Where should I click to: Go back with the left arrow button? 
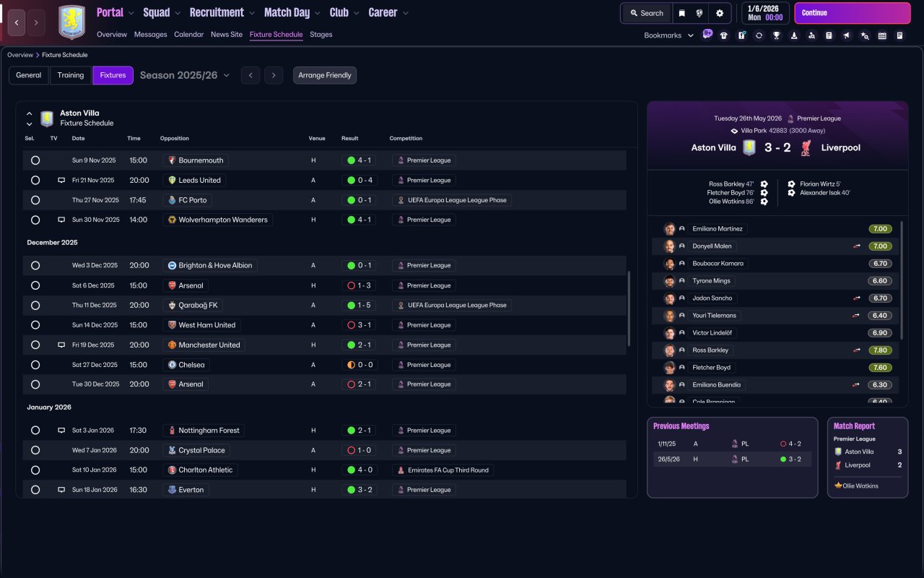click(17, 22)
